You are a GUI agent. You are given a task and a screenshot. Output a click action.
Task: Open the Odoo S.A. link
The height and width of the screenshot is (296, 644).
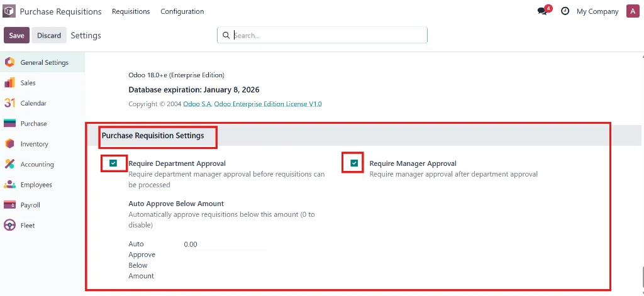tap(197, 104)
